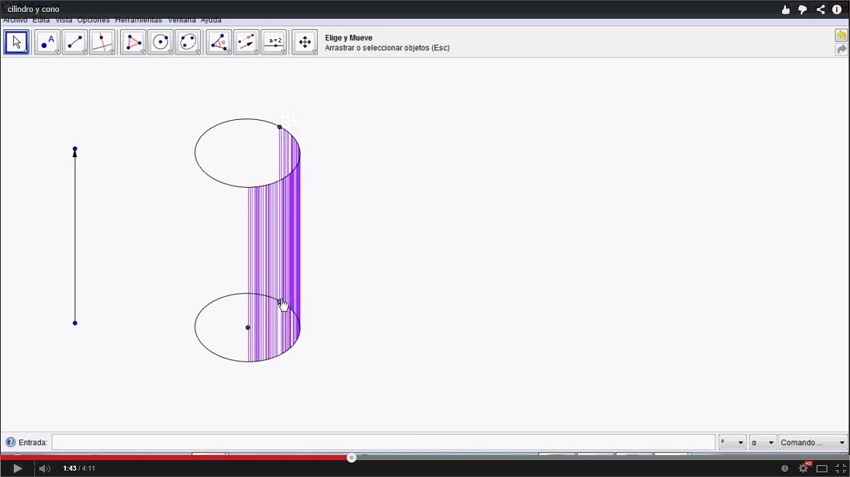Open the video quality settings gear
The height and width of the screenshot is (477, 850).
(803, 468)
